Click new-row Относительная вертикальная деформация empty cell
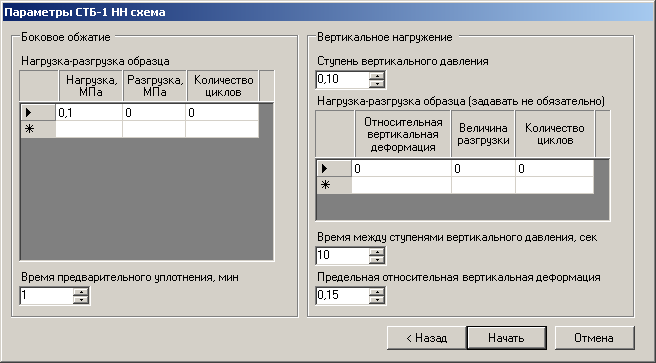Viewport: 656px width, 363px height. [401, 185]
